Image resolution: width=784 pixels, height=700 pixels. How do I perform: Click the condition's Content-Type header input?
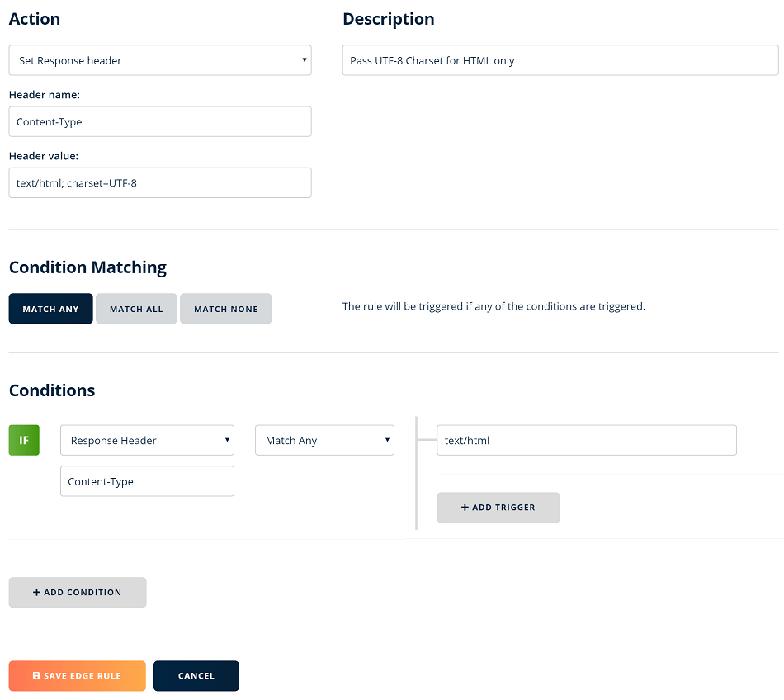pos(147,481)
